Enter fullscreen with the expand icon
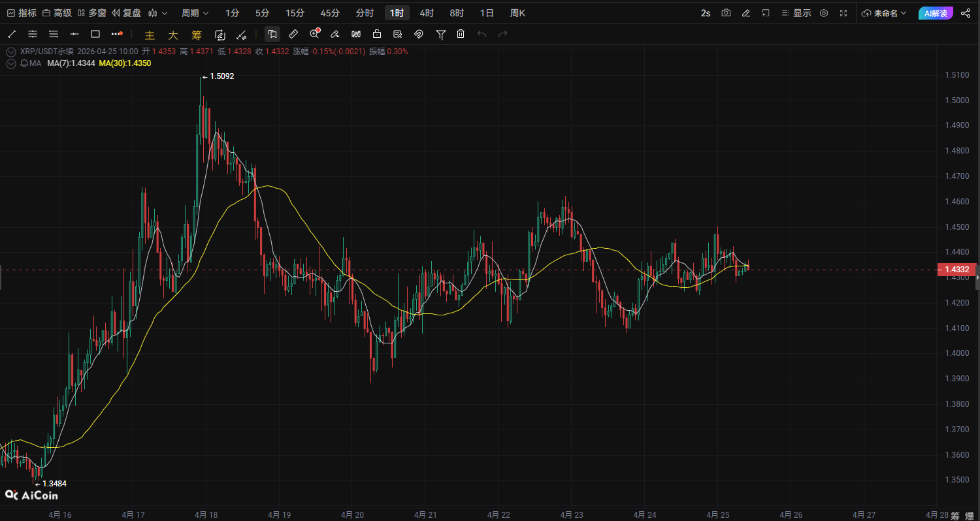 [843, 13]
